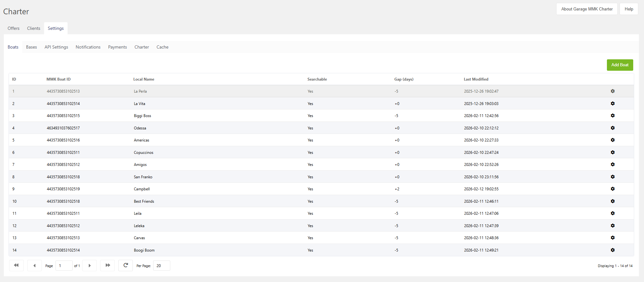Sort by Gap (days) column header
This screenshot has width=644, height=282.
pos(404,79)
